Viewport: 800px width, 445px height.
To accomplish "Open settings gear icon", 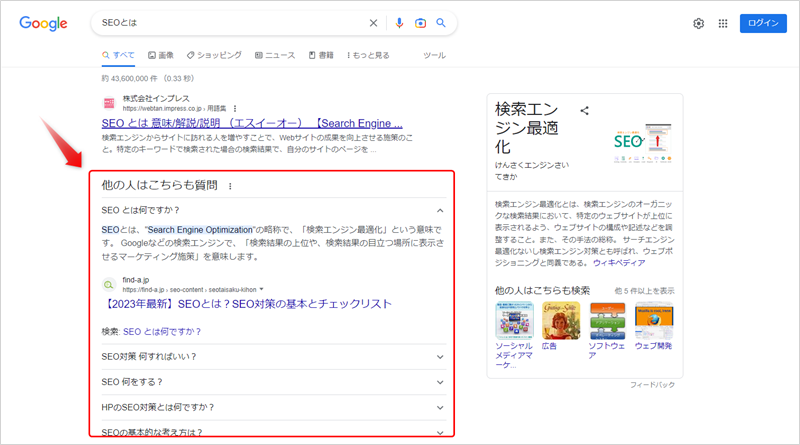I will tap(698, 23).
